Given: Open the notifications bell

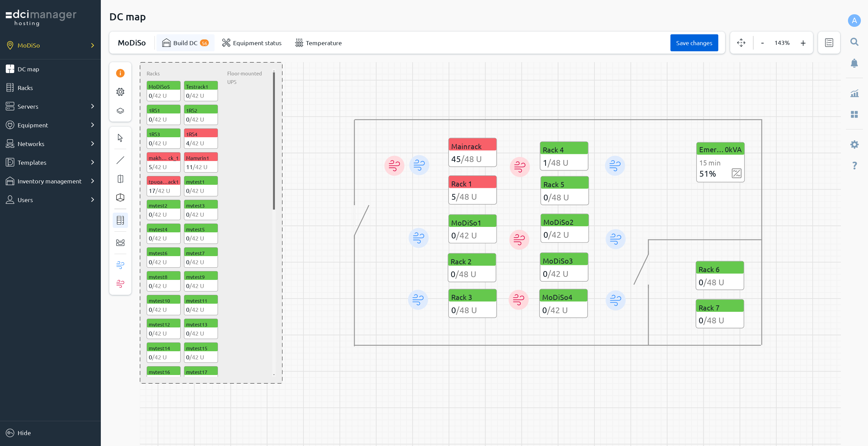Looking at the screenshot, I should 854,63.
